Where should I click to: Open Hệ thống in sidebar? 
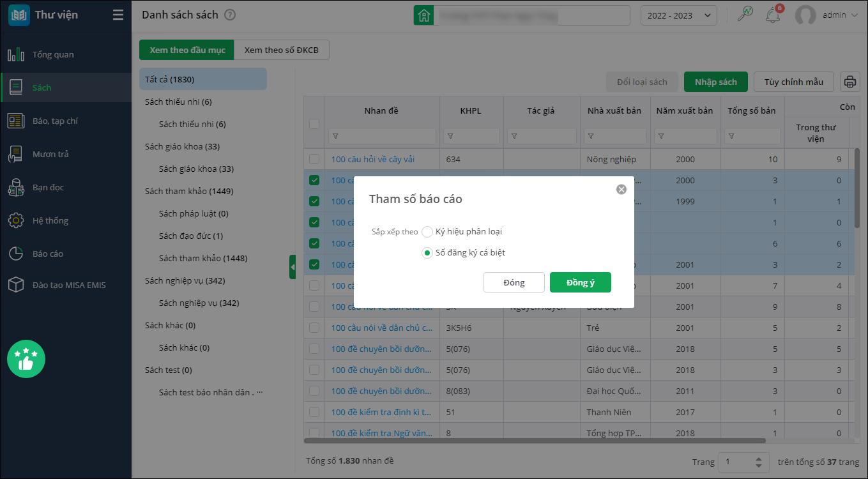66,220
